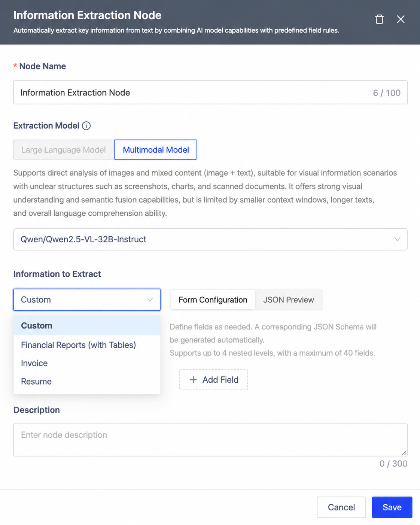Open Extraction Model info tooltip icon
Viewport: 420px width, 525px height.
pos(86,126)
